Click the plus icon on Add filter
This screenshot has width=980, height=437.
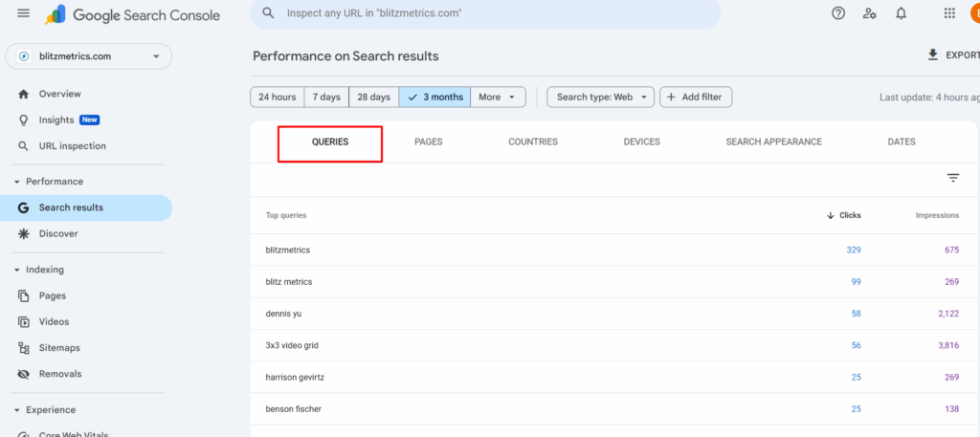[x=671, y=97]
